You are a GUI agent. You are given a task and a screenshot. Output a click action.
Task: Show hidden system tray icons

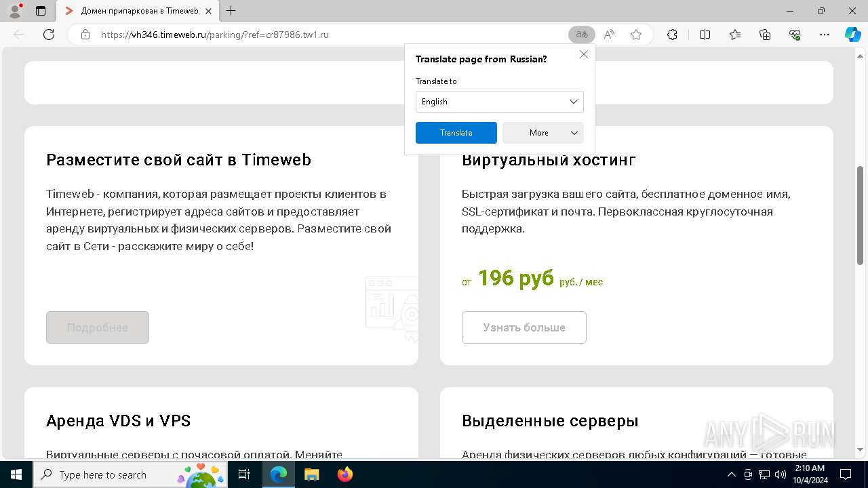731,474
